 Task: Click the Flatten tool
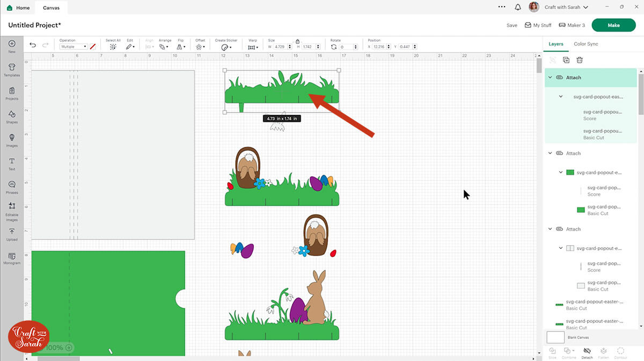pyautogui.click(x=603, y=352)
